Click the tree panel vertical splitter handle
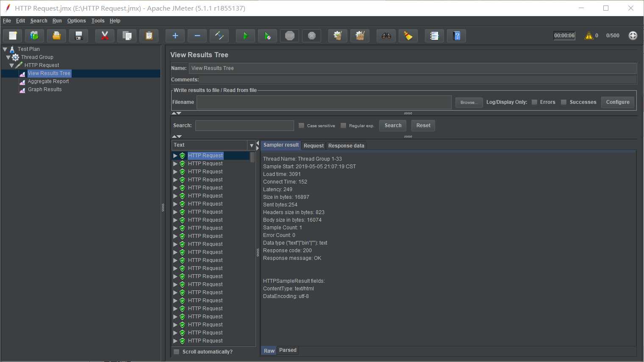644x362 pixels. (163, 208)
